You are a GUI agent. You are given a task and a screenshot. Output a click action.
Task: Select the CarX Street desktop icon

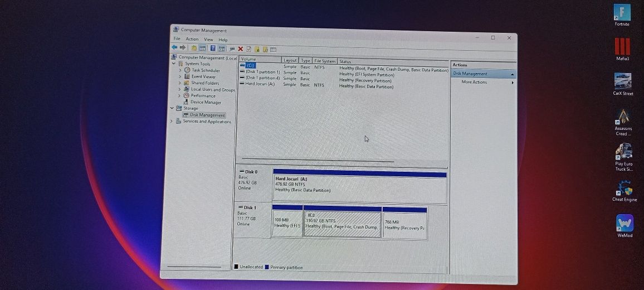(x=623, y=84)
